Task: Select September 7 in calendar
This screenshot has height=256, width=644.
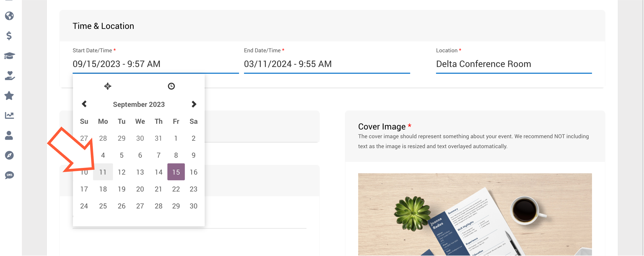Action: (158, 155)
